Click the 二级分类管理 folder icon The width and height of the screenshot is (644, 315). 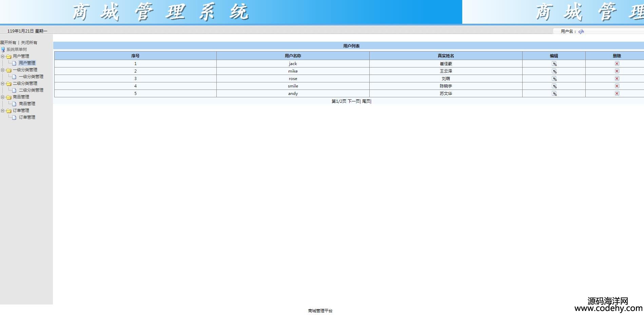click(9, 84)
